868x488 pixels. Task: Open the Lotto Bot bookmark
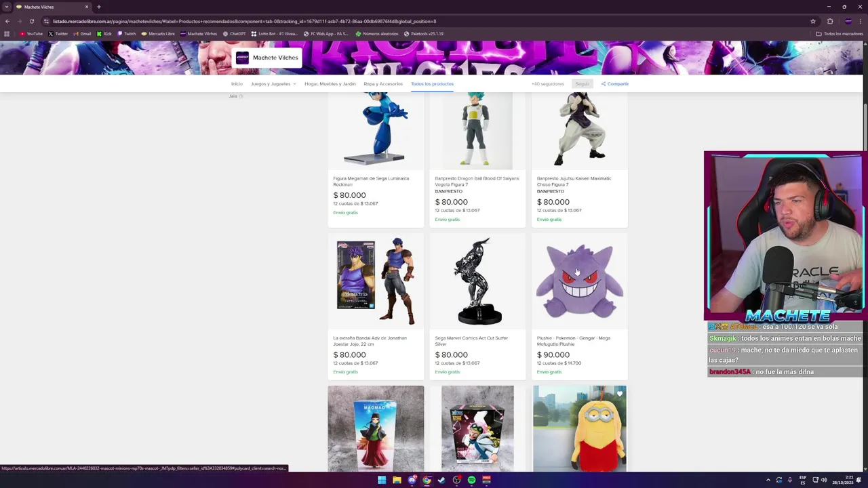275,34
